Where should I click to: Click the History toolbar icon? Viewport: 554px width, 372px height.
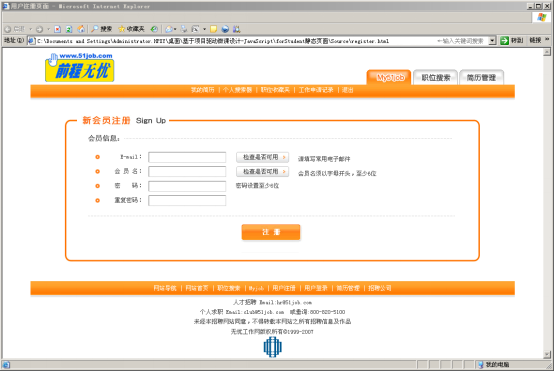[x=154, y=29]
